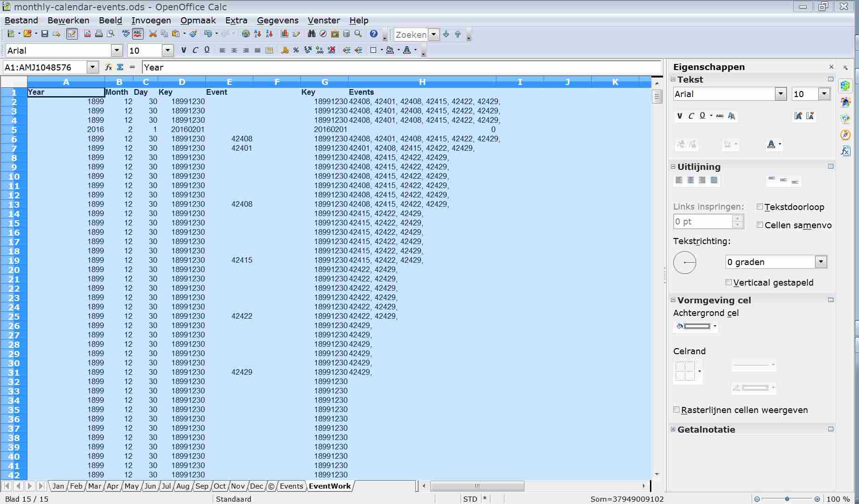Select column H header
859x504 pixels.
click(422, 82)
